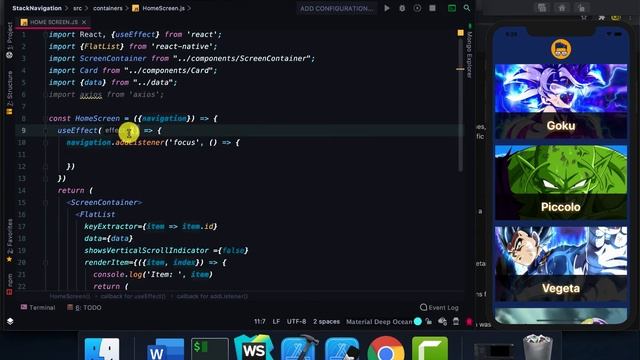Open line separator LF selector in status bar
This screenshot has width=640, height=360.
(276, 322)
